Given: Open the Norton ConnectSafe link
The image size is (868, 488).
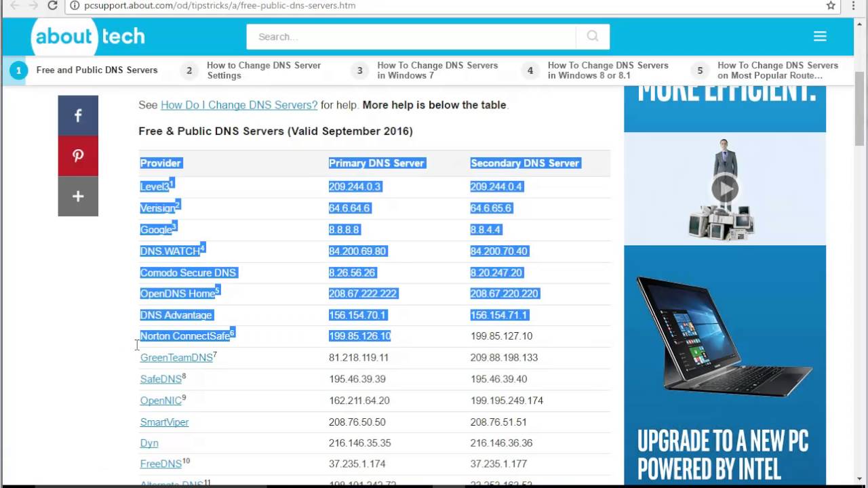Looking at the screenshot, I should point(184,336).
